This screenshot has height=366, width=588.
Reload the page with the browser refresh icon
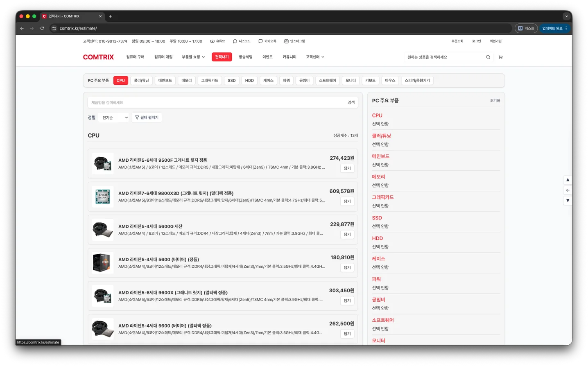click(x=42, y=28)
